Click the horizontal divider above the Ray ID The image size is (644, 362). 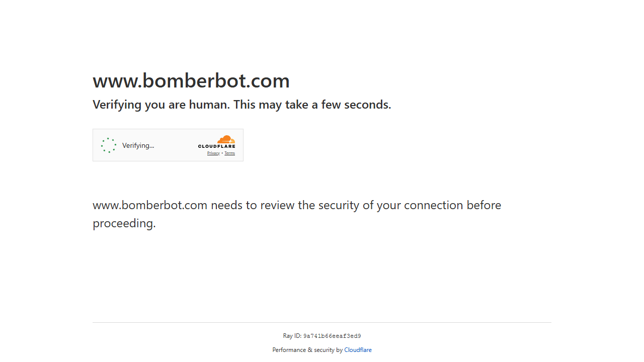pyautogui.click(x=322, y=322)
